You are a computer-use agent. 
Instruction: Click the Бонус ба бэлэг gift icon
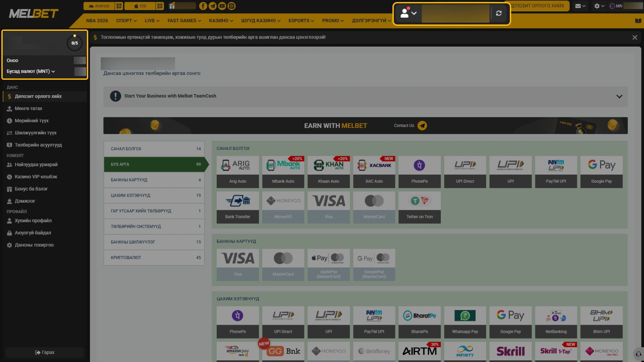point(9,189)
